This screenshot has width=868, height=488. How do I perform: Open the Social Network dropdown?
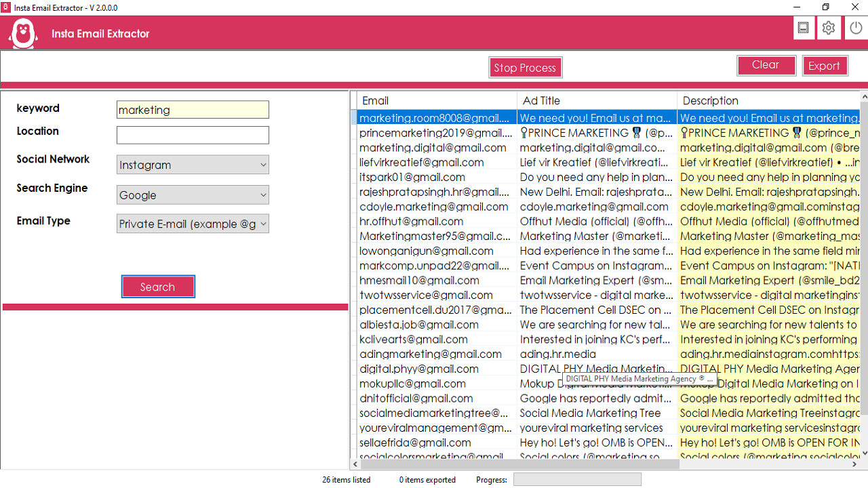coord(193,164)
